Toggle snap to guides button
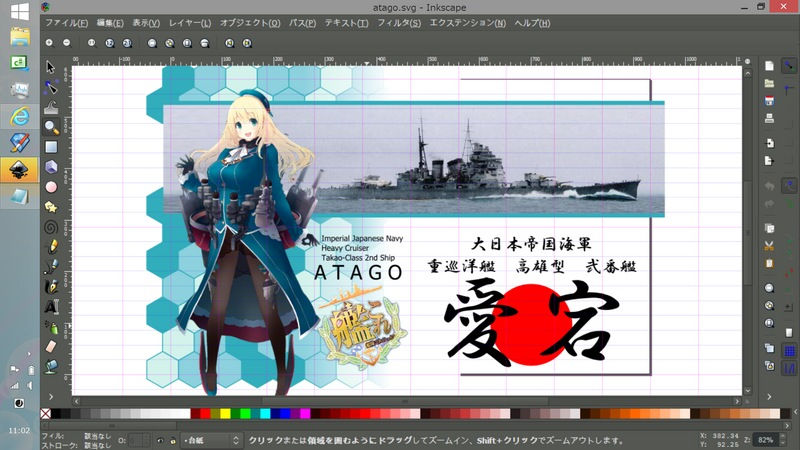Image resolution: width=800 pixels, height=450 pixels. click(789, 368)
